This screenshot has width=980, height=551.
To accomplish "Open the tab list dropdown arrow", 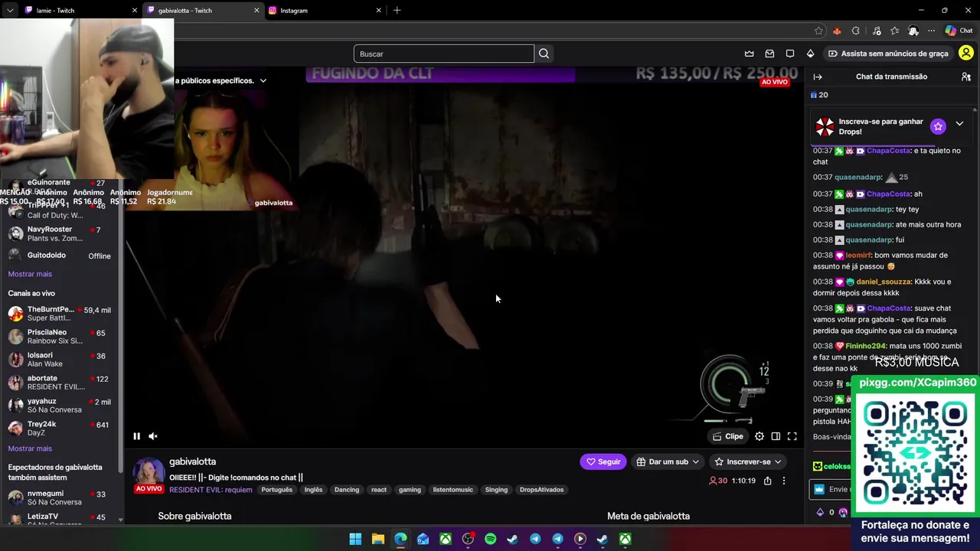I will (x=10, y=11).
